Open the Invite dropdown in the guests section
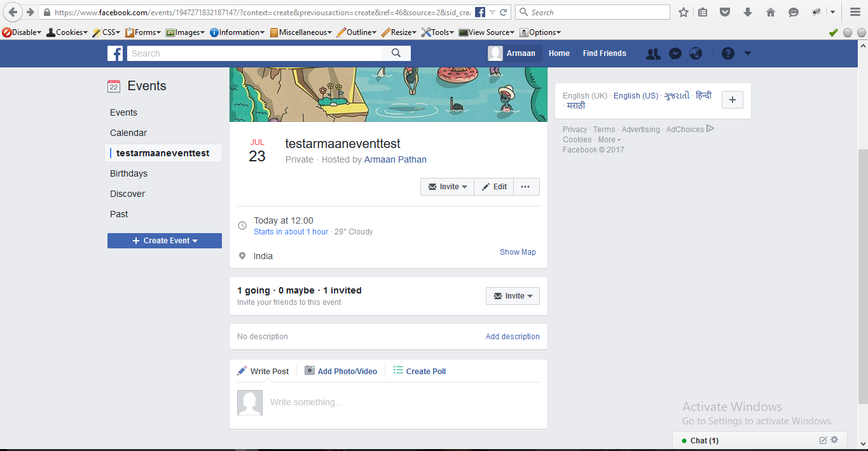This screenshot has height=451, width=868. 513,296
